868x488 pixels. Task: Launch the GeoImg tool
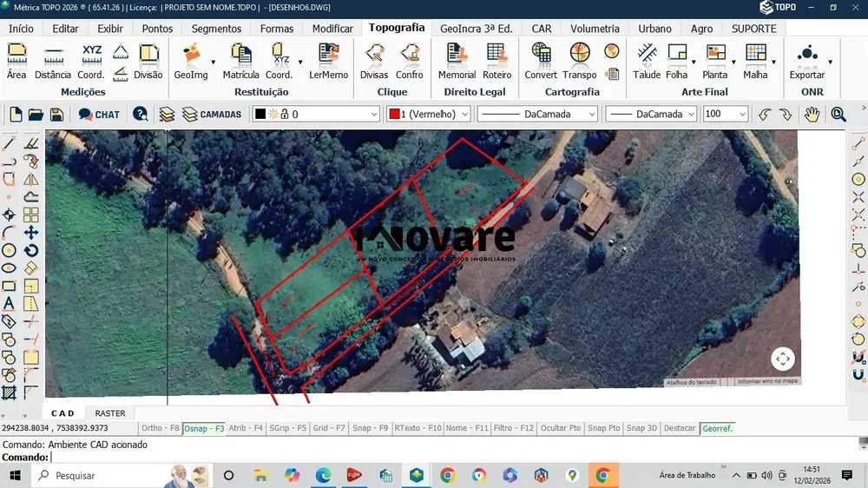tap(191, 62)
